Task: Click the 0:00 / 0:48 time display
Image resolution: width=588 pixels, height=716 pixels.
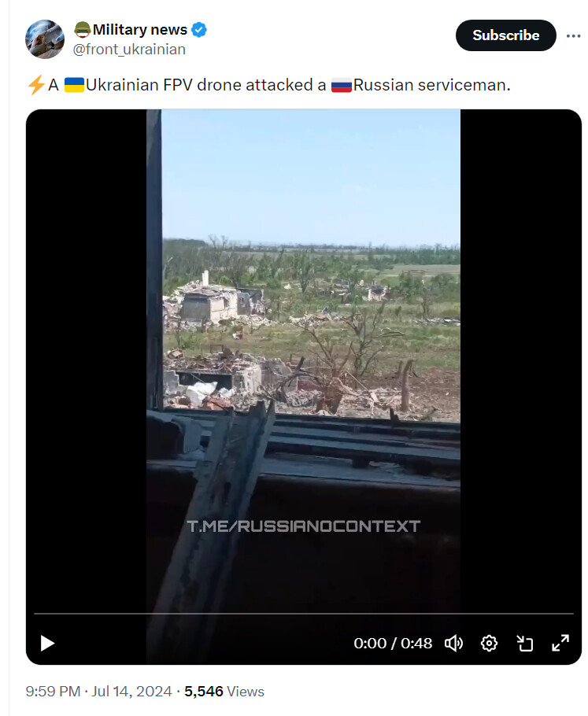Action: pos(393,644)
